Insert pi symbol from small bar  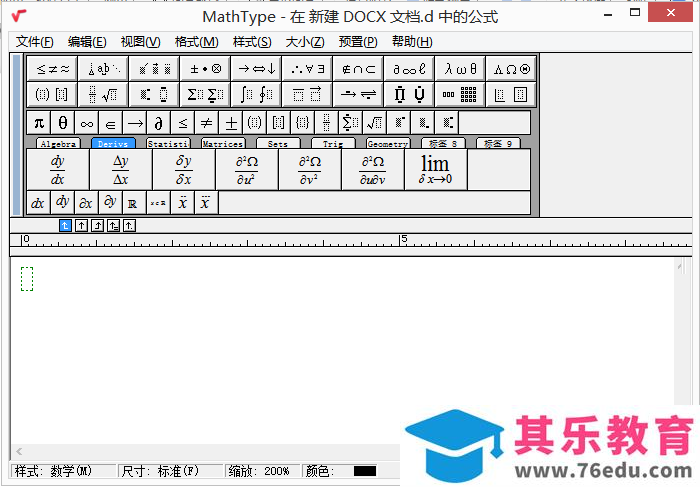pos(39,123)
